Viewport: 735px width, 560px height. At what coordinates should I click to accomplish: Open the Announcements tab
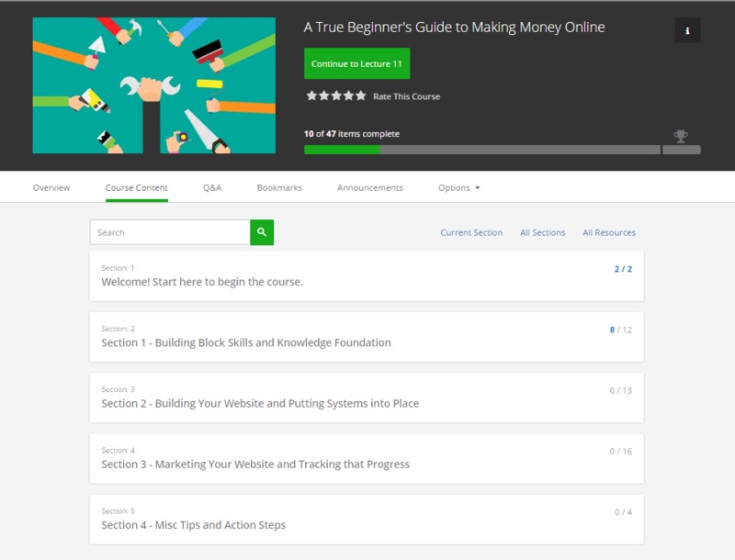click(370, 188)
